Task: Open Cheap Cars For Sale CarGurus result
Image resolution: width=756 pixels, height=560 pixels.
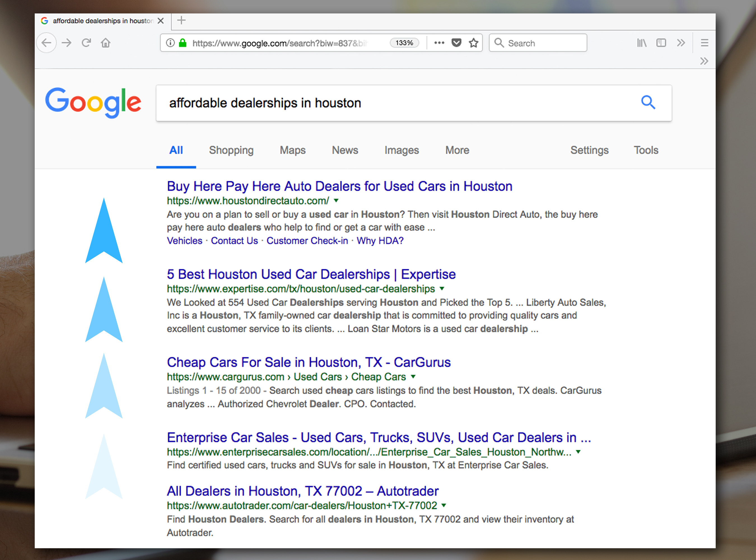Action: click(x=309, y=362)
